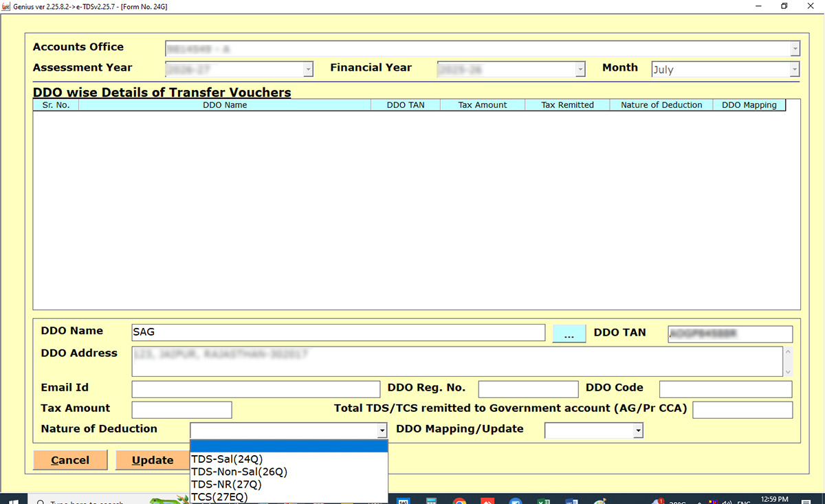Open the Month dropdown showing July

795,69
